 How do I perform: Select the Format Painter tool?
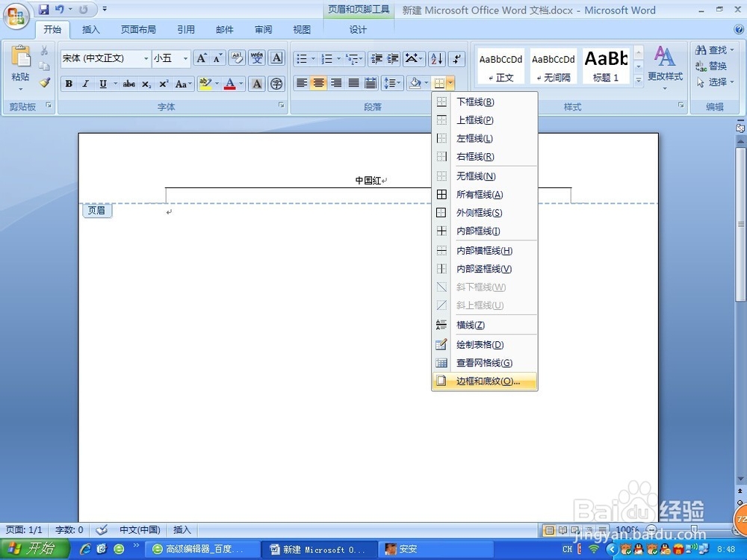coord(44,83)
